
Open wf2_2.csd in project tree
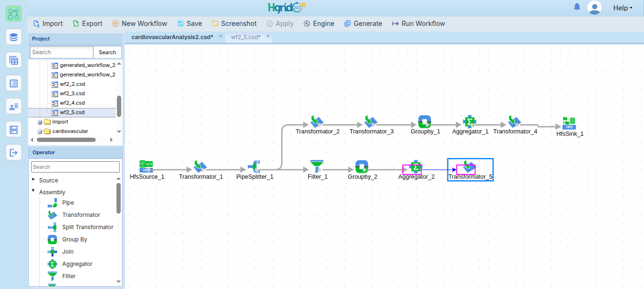coord(72,84)
